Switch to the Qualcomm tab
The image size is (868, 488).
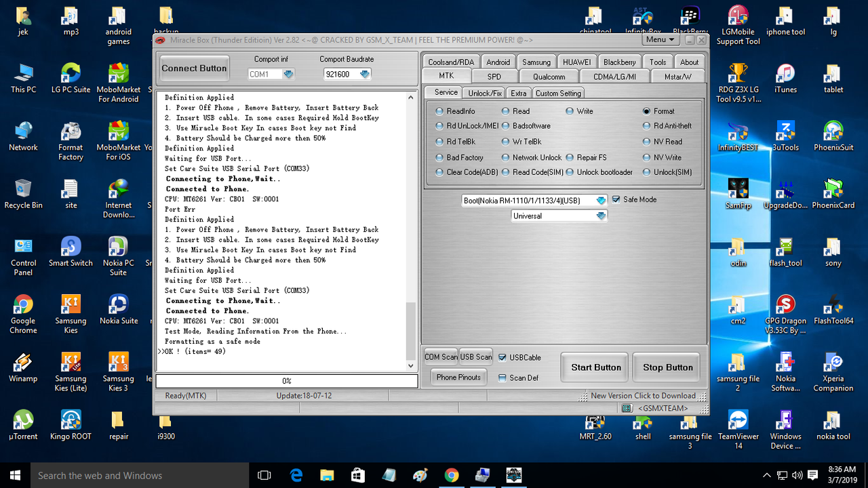(549, 77)
